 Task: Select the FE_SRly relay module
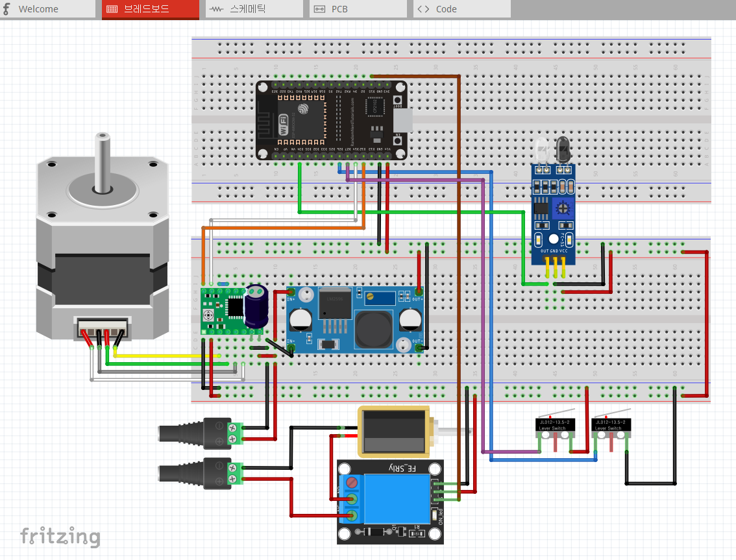click(x=390, y=502)
